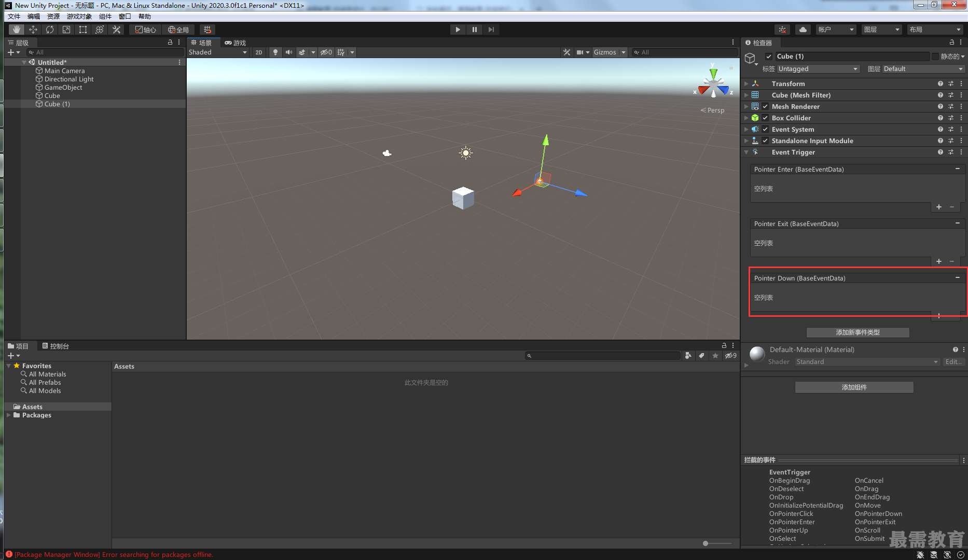
Task: Toggle 全局 (Global) rotation button
Action: [178, 30]
